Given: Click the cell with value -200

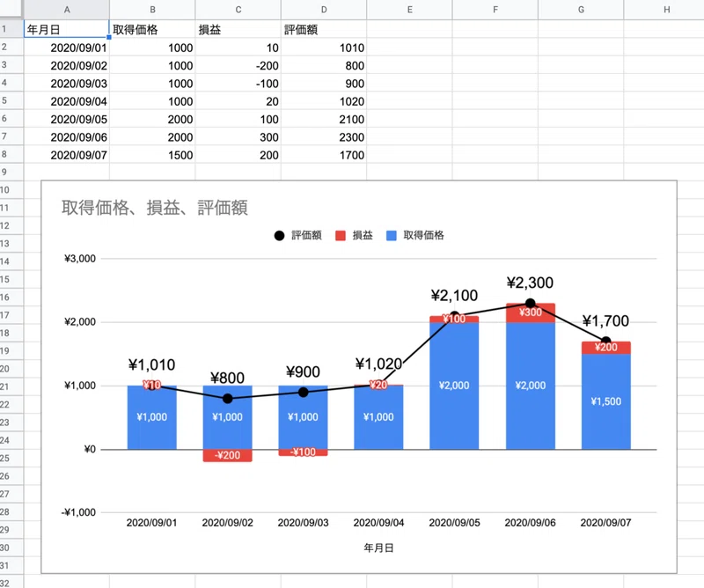Looking at the screenshot, I should [x=238, y=65].
